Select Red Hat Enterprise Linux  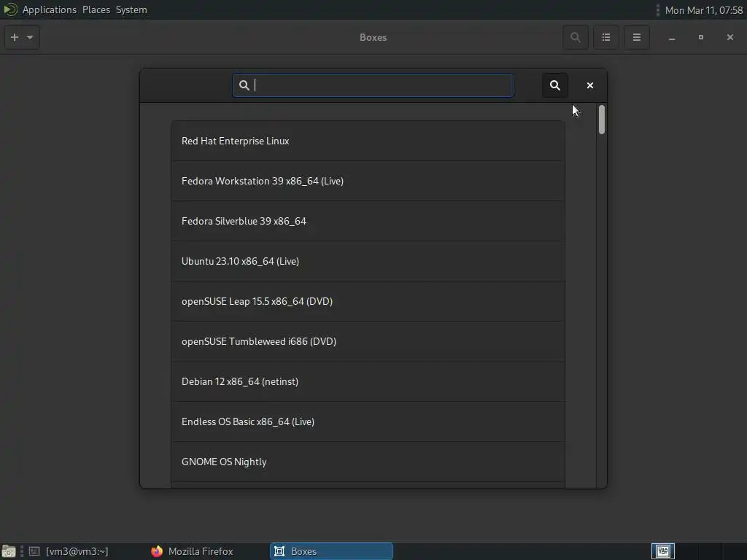[x=368, y=141]
